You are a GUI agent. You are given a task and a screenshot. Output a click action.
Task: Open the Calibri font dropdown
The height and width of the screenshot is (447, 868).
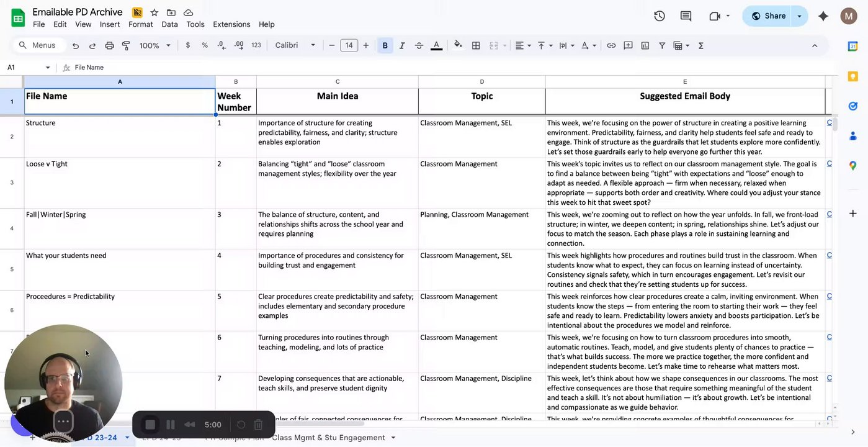pos(295,45)
